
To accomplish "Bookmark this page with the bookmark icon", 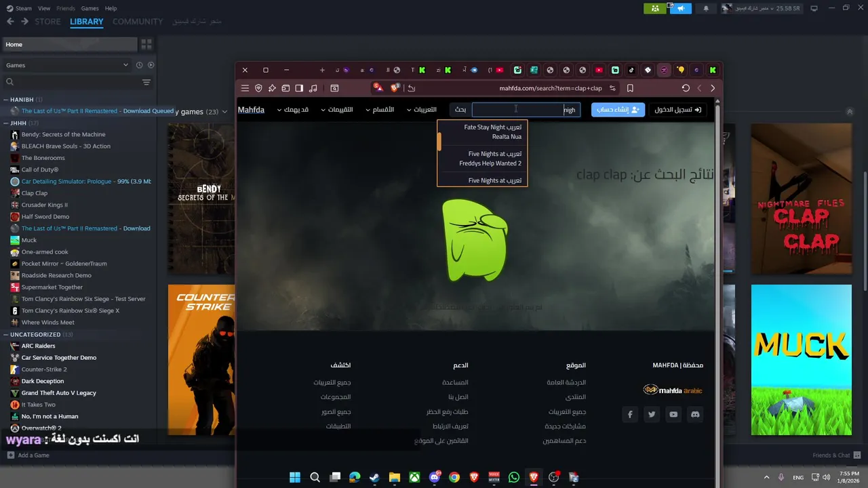I will 630,88.
